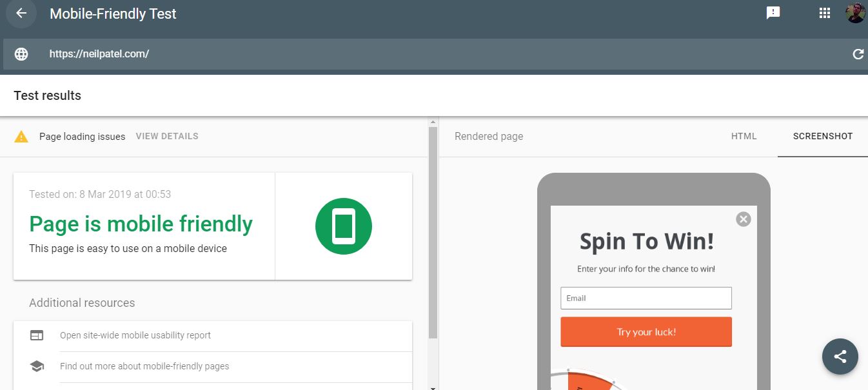This screenshot has height=390, width=868.
Task: Click the refresh test icon
Action: [858, 54]
